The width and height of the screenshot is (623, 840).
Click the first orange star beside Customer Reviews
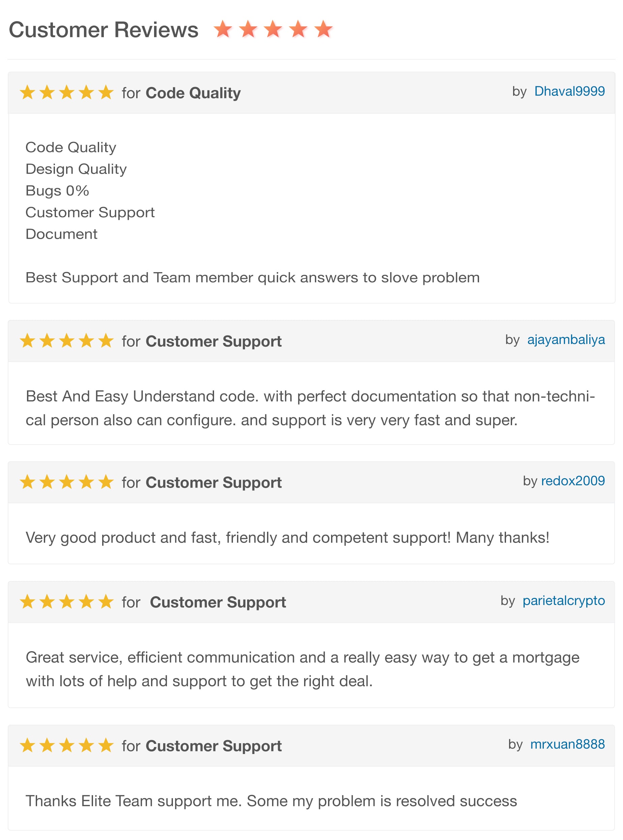click(x=223, y=29)
